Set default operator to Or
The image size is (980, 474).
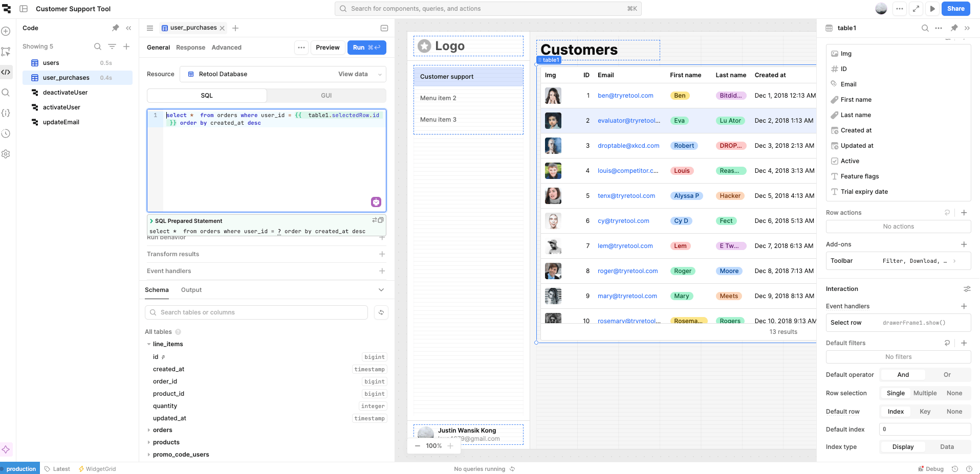click(947, 375)
